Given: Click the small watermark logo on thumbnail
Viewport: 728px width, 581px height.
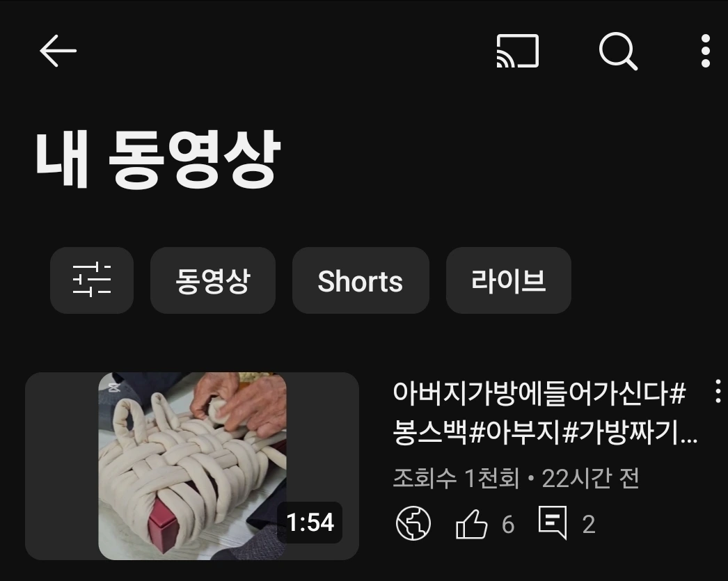Looking at the screenshot, I should pyautogui.click(x=113, y=388).
